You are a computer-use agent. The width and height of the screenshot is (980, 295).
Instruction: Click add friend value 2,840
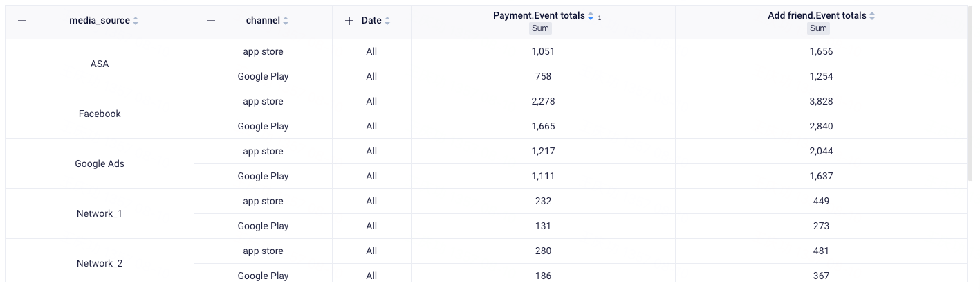click(821, 127)
